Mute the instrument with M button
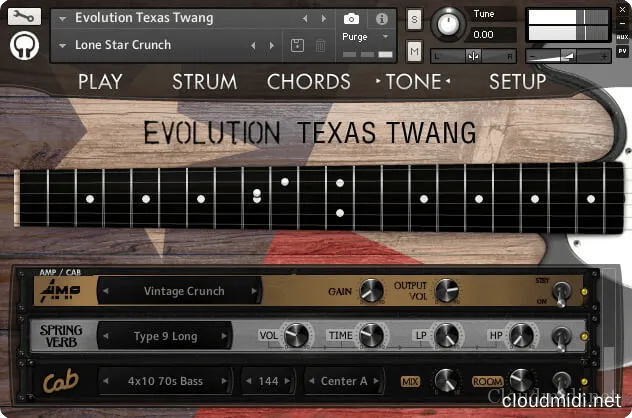 [415, 51]
